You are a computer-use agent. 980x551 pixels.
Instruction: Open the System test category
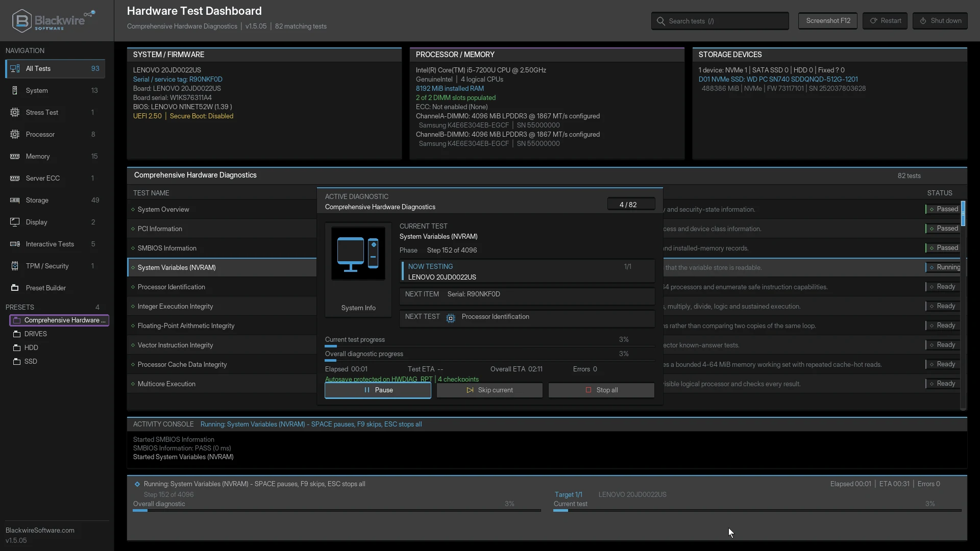click(x=55, y=91)
